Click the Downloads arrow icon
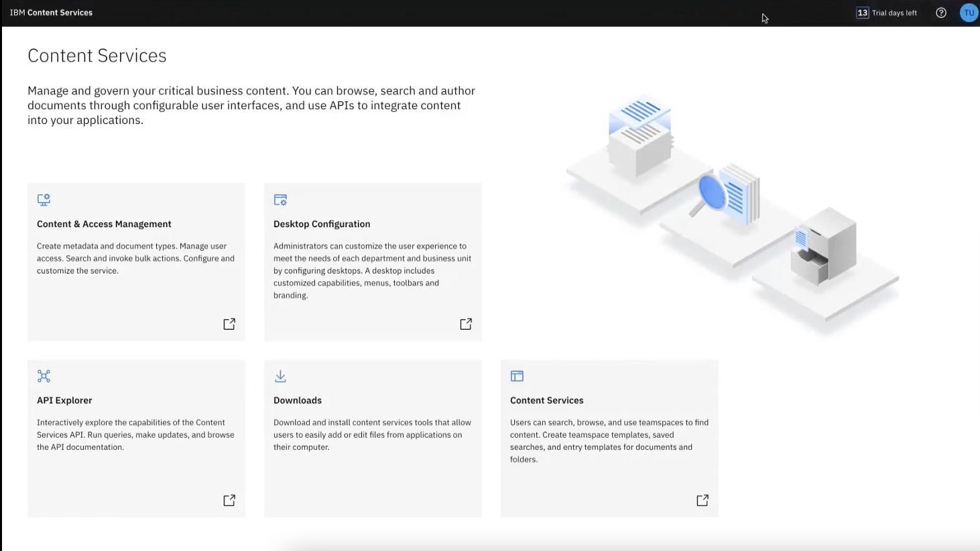Image resolution: width=980 pixels, height=551 pixels. point(280,376)
